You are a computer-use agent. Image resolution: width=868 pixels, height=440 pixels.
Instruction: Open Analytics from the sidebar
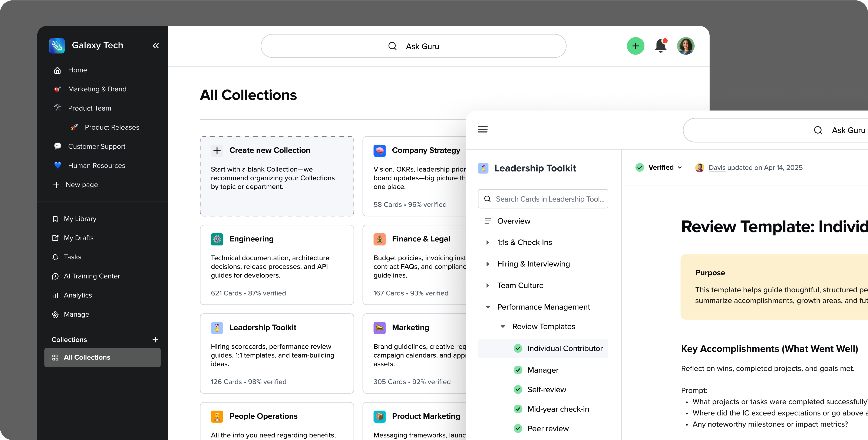point(77,295)
